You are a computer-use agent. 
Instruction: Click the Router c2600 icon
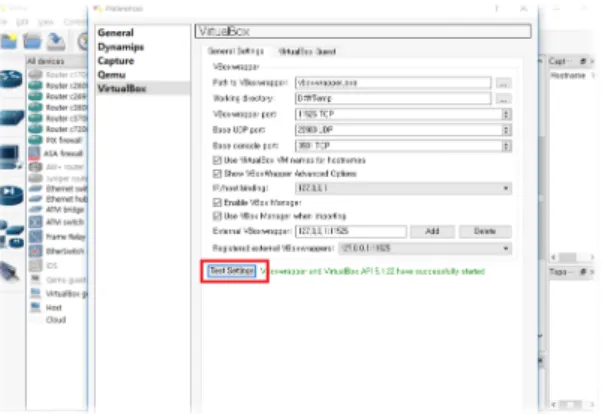point(35,85)
